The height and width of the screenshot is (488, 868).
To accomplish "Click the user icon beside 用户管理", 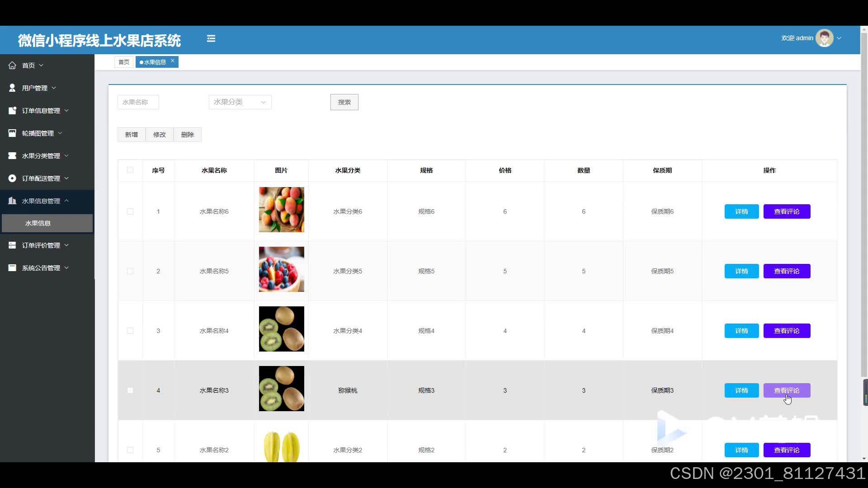I will point(12,88).
